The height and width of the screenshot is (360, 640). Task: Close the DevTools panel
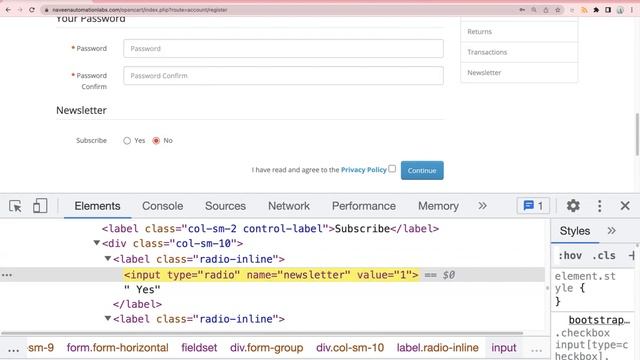[x=625, y=206]
